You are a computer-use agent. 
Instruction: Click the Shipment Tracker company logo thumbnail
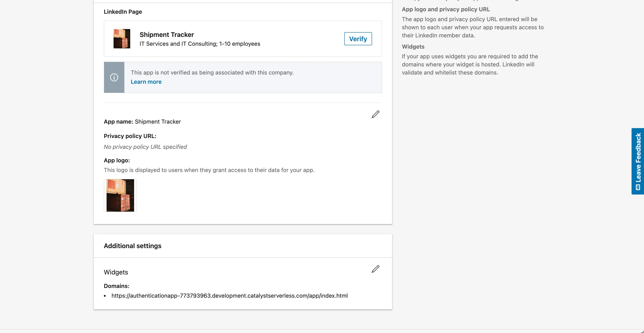(122, 39)
